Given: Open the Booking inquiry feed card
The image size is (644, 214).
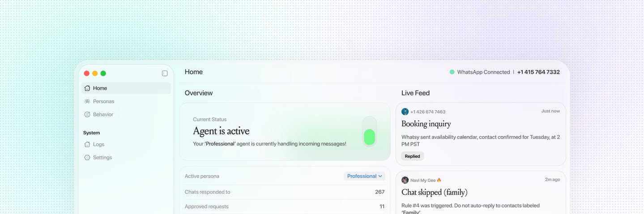Looking at the screenshot, I should point(481,134).
